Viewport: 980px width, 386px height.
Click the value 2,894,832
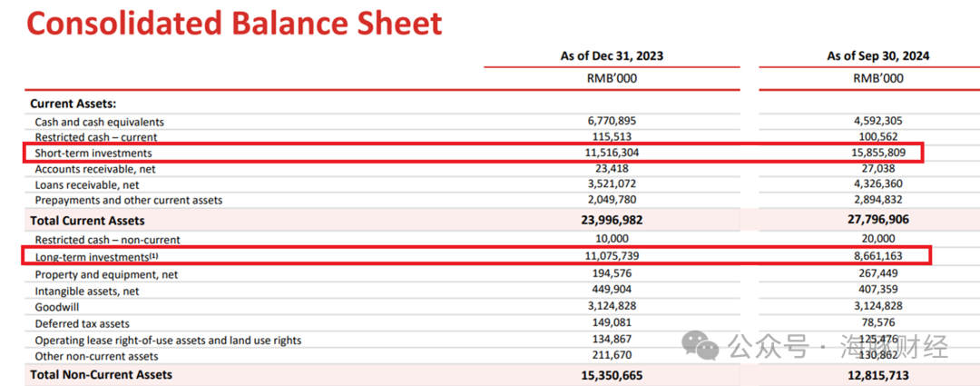tap(878, 200)
